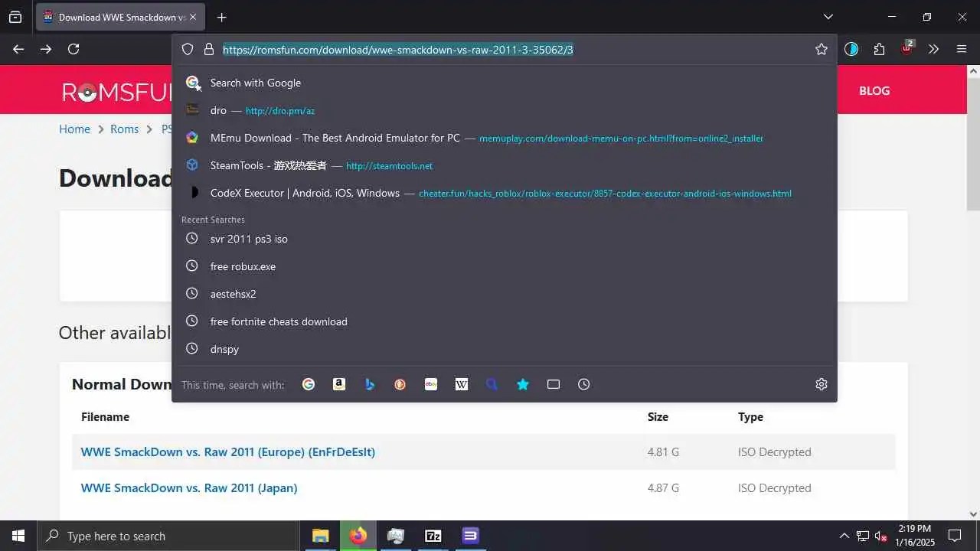Image resolution: width=980 pixels, height=551 pixels.
Task: Search this time with Amazon
Action: [339, 384]
